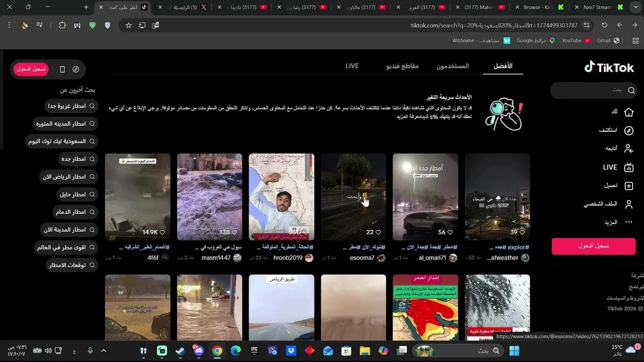Viewport: 644px width, 362px height.
Task: Open Gmail bookmark in bookmarks bar
Action: tap(608, 40)
